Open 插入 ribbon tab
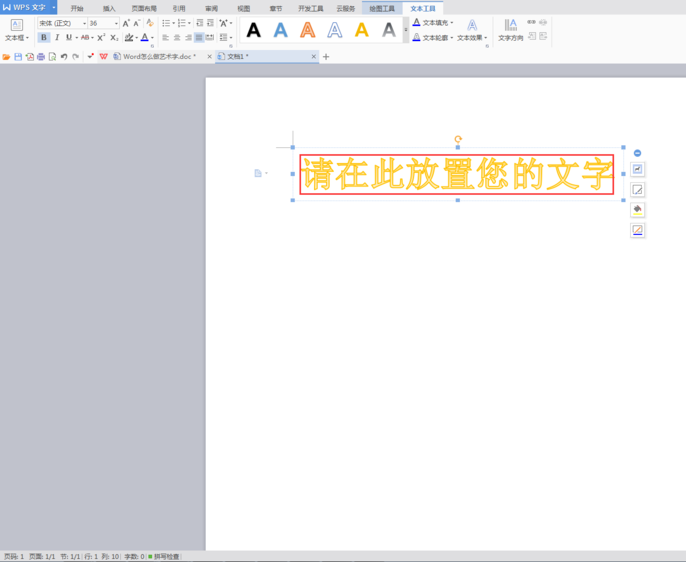This screenshot has width=686, height=562. 109,8
